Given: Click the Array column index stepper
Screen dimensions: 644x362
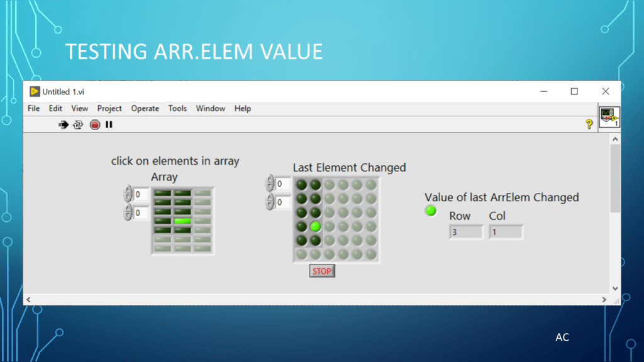Looking at the screenshot, I should (x=128, y=212).
